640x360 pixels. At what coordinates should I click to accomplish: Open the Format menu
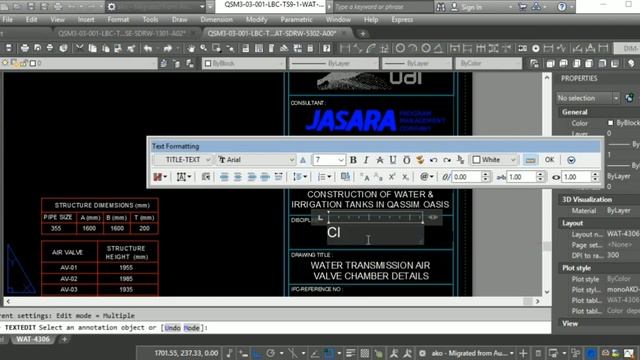coord(118,20)
